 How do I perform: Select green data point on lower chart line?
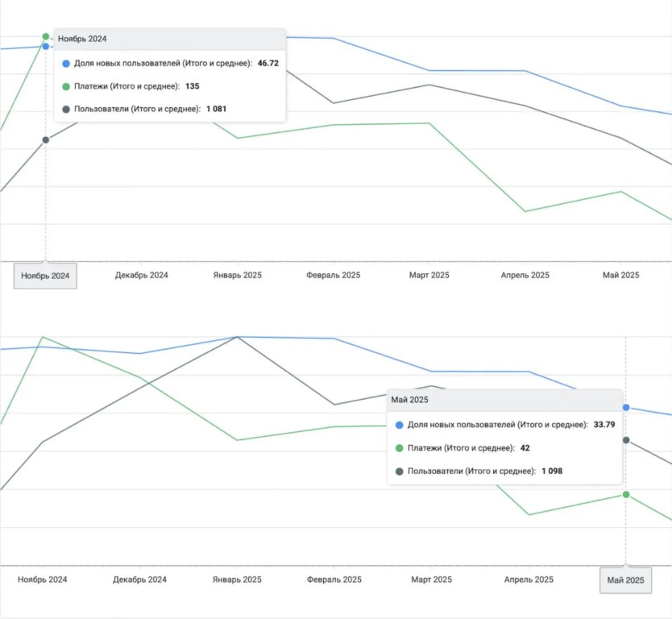click(x=626, y=494)
